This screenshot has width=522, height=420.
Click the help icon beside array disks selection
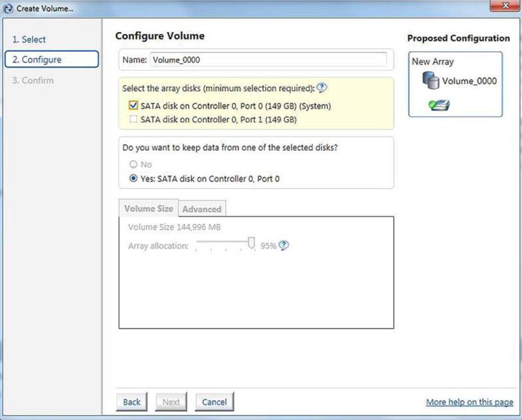point(321,88)
